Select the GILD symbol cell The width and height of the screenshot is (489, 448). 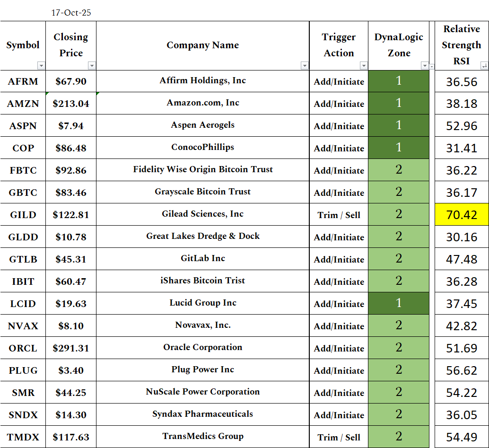coord(23,214)
